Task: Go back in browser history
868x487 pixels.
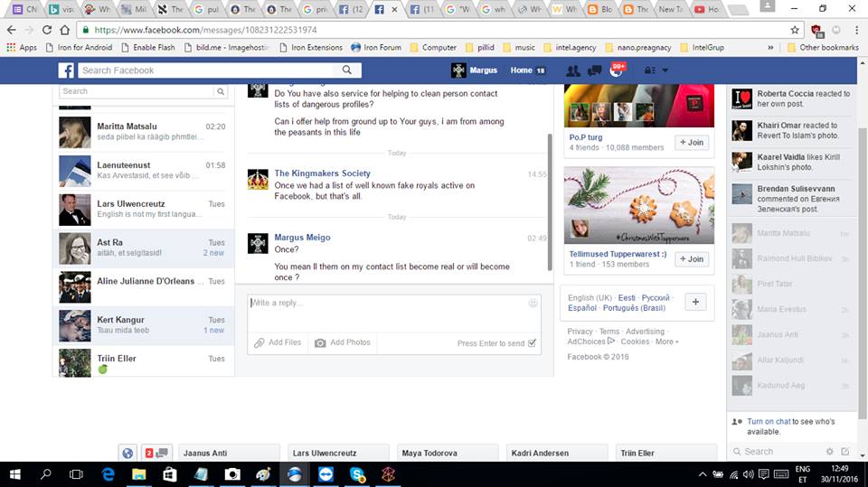Action: coord(12,30)
